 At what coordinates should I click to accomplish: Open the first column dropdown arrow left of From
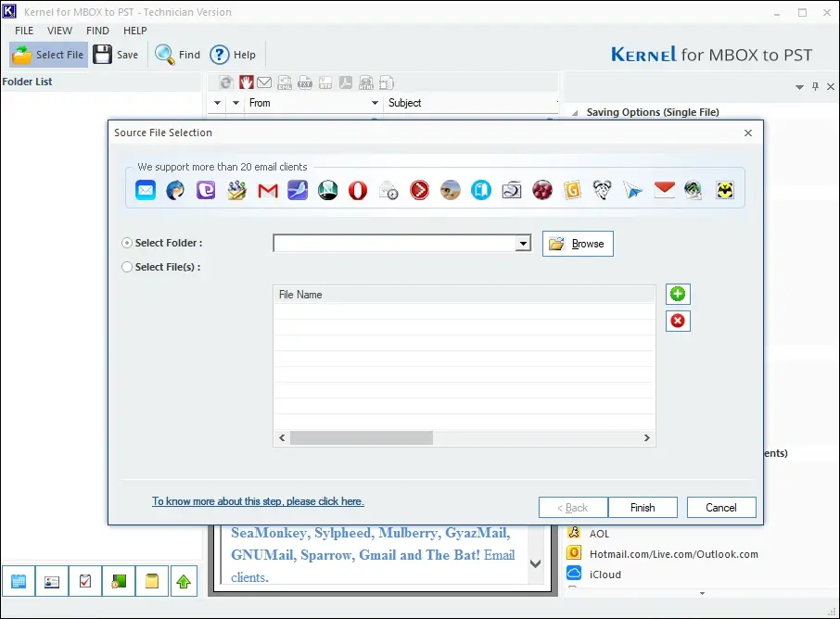point(218,103)
